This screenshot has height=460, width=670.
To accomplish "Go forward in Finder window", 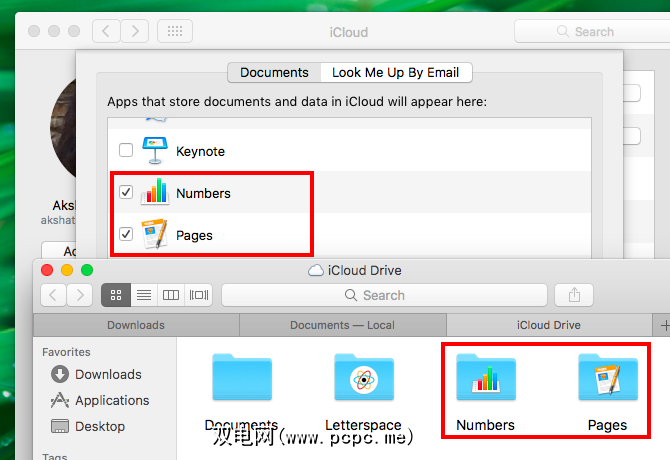I will [x=79, y=295].
